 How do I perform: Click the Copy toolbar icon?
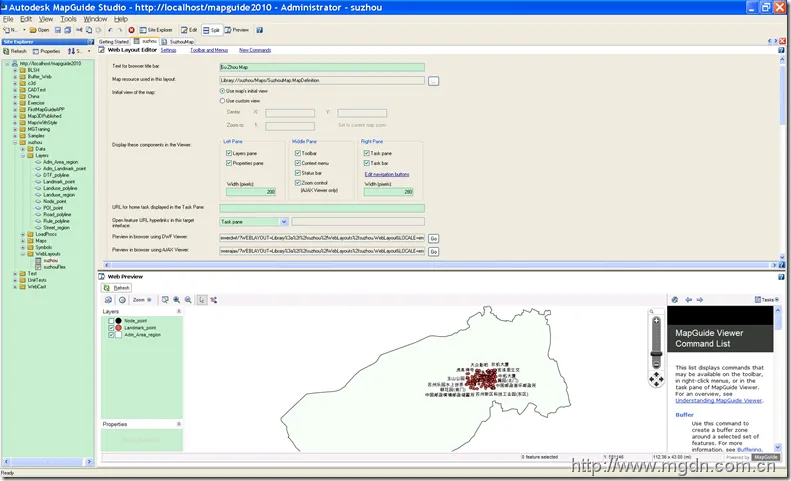tap(89, 30)
